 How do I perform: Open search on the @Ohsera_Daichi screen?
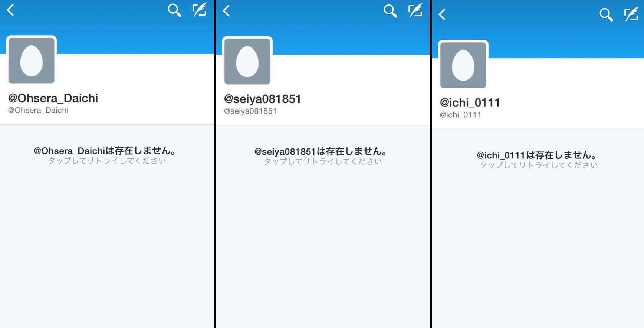174,10
